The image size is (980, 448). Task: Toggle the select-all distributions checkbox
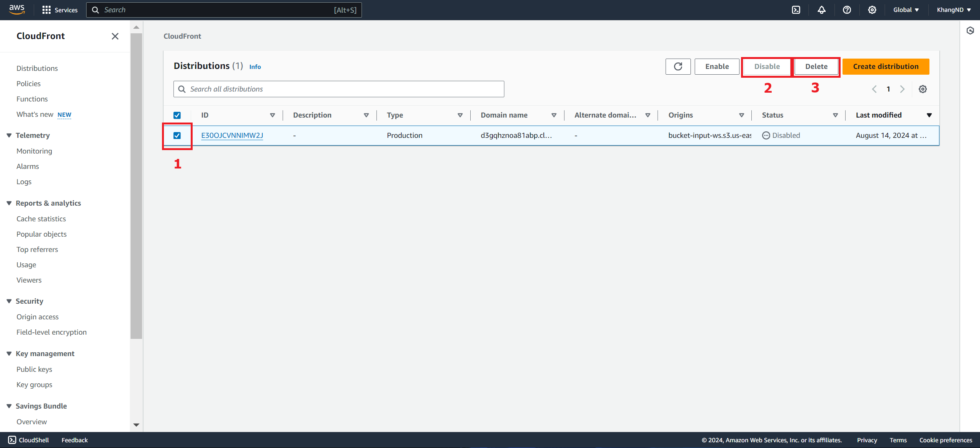(177, 115)
